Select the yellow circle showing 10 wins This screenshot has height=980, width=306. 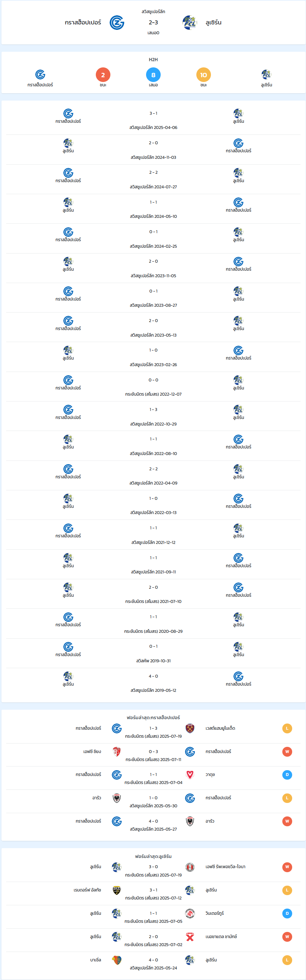[204, 75]
